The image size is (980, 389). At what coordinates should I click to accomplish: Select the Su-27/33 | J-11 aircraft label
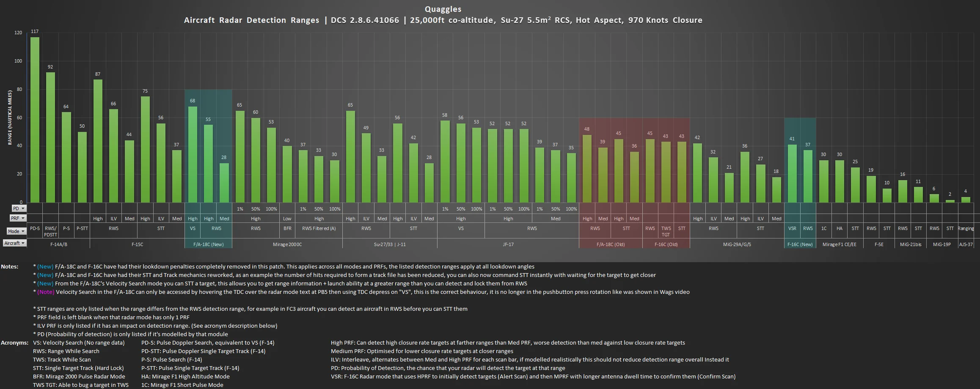point(390,244)
